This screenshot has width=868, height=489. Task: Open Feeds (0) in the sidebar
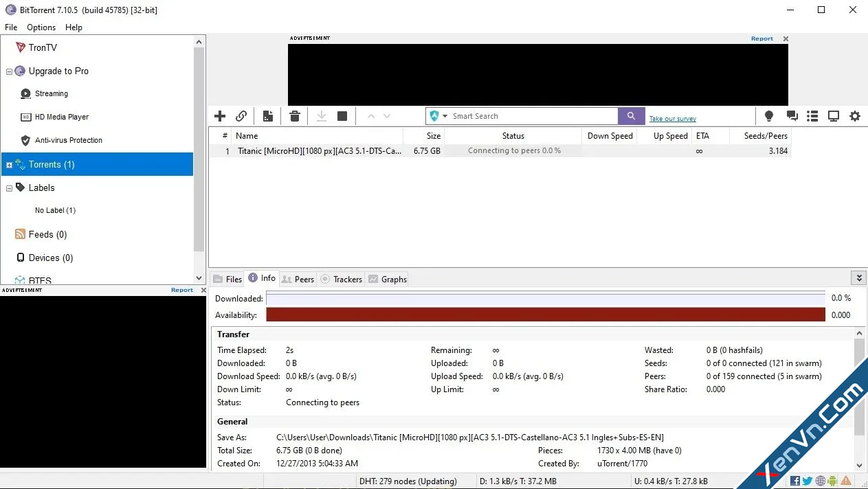click(x=47, y=234)
